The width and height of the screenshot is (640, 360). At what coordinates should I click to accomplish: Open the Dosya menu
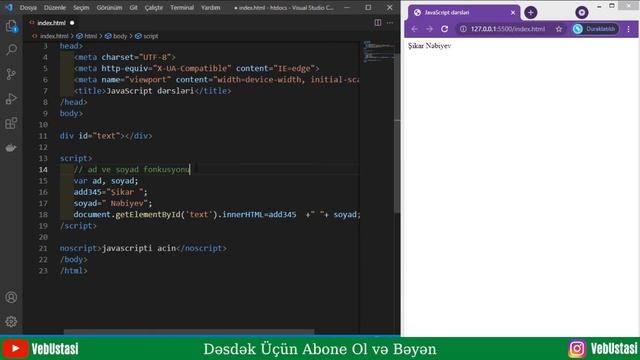(28, 7)
